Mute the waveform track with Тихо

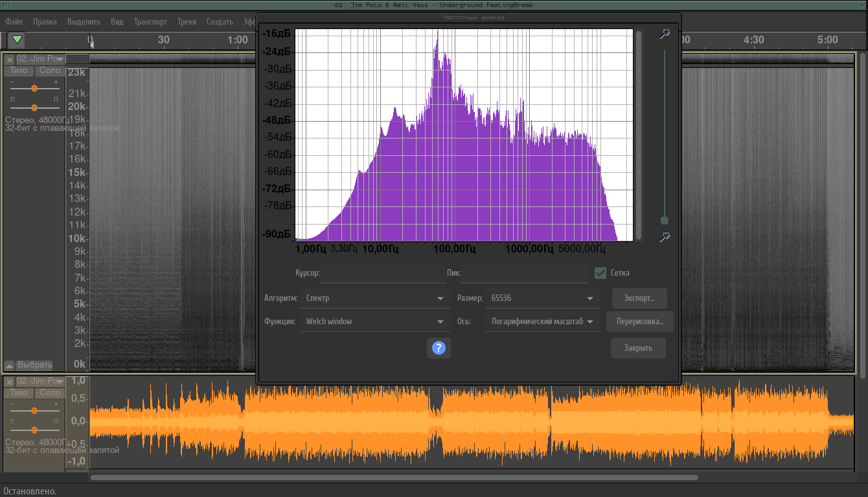[x=19, y=393]
